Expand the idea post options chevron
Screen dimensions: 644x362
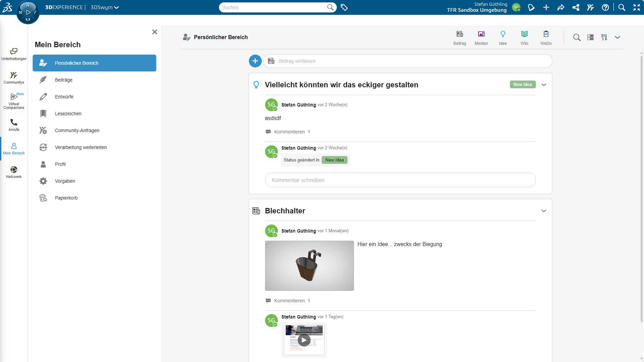point(544,85)
